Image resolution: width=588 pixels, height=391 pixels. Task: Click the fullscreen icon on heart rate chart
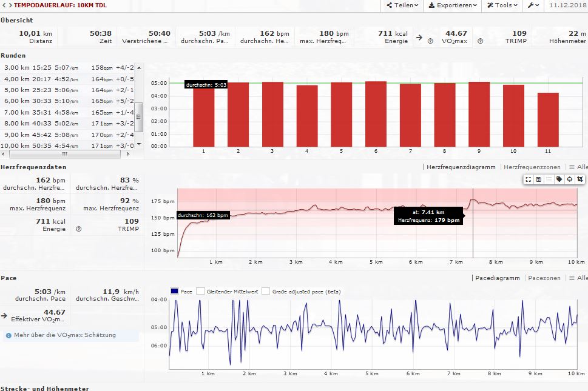tap(529, 179)
